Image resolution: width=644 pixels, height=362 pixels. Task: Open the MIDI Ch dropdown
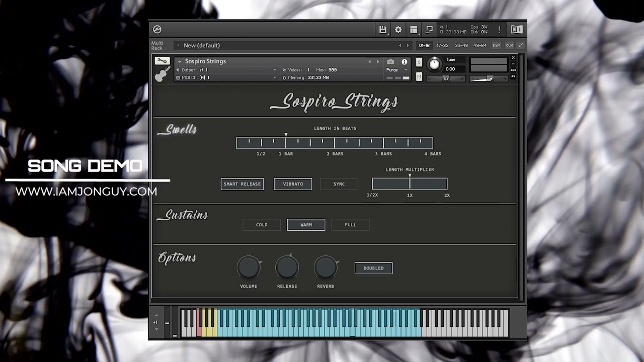point(226,78)
